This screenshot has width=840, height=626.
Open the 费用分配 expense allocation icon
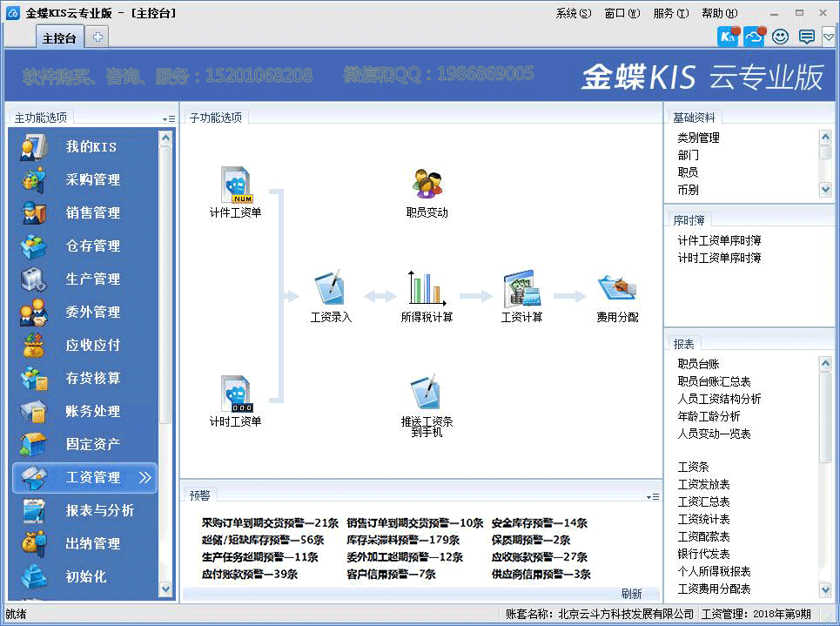tap(617, 288)
